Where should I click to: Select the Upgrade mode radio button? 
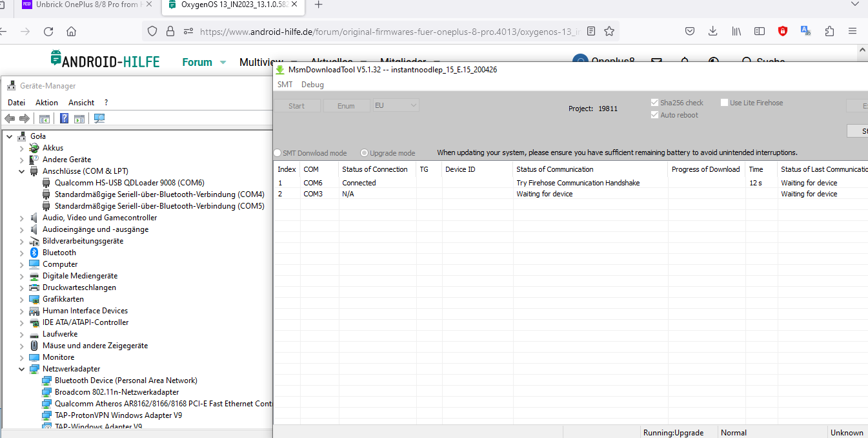pos(365,153)
